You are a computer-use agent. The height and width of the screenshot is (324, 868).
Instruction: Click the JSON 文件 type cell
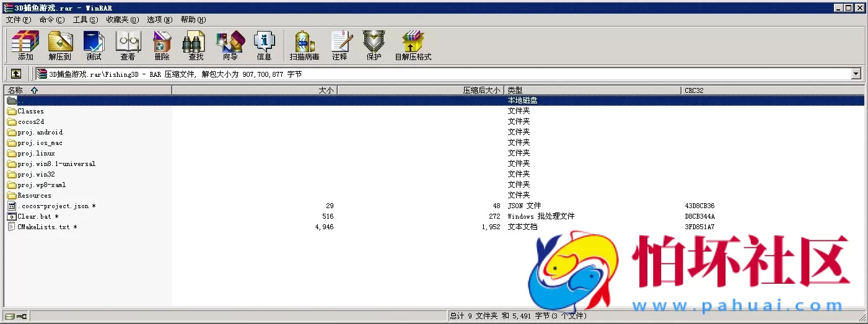pyautogui.click(x=524, y=206)
